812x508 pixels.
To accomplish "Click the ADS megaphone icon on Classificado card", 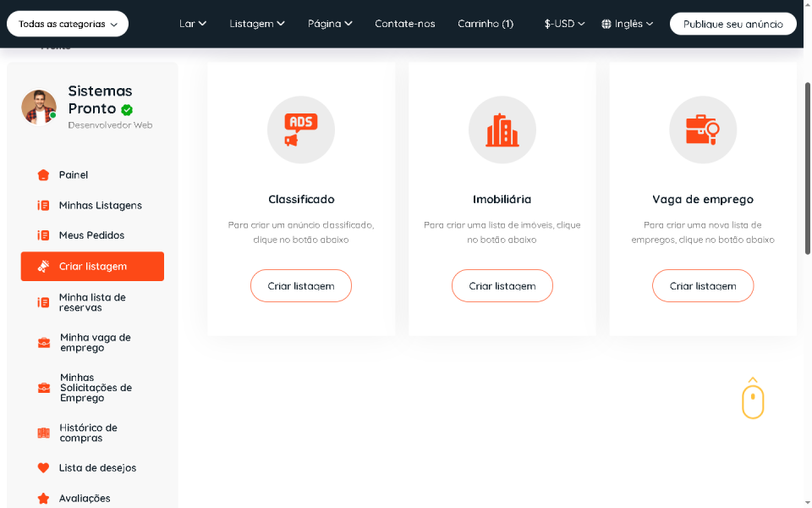I will point(301,130).
